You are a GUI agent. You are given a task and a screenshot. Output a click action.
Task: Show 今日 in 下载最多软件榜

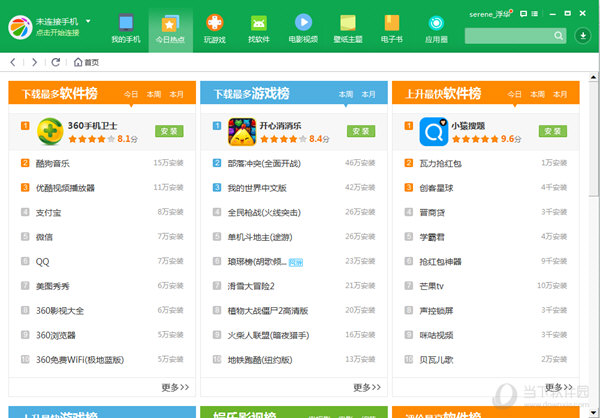131,94
